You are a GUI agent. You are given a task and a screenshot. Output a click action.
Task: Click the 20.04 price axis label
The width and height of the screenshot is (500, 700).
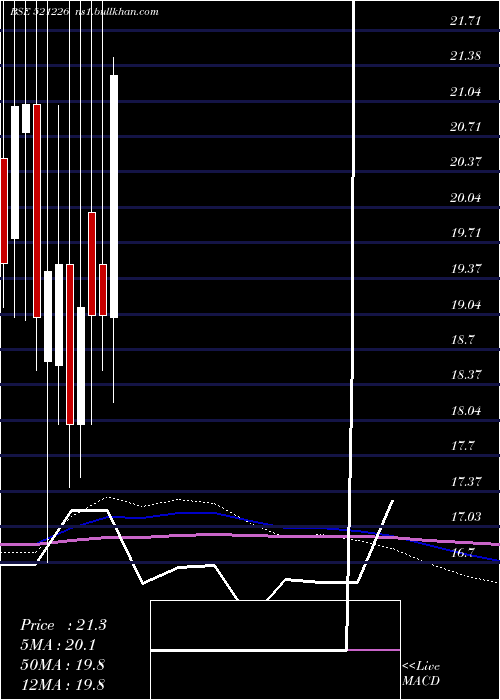[x=466, y=197]
